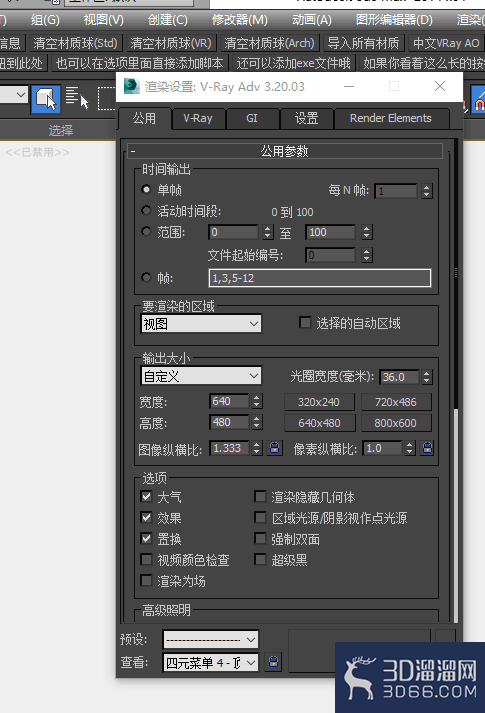Enable Force 2-Sided (强制双面) checkbox
This screenshot has width=485, height=713.
coord(260,538)
